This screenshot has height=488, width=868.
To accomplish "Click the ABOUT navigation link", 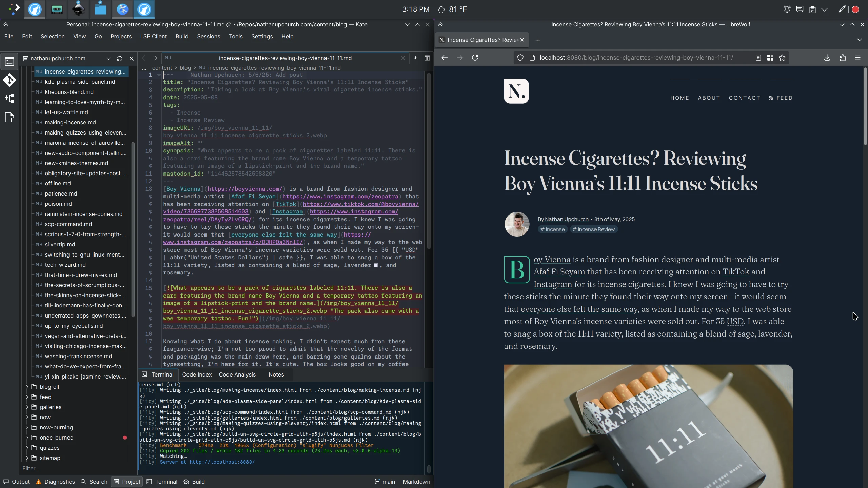I will 709,98.
